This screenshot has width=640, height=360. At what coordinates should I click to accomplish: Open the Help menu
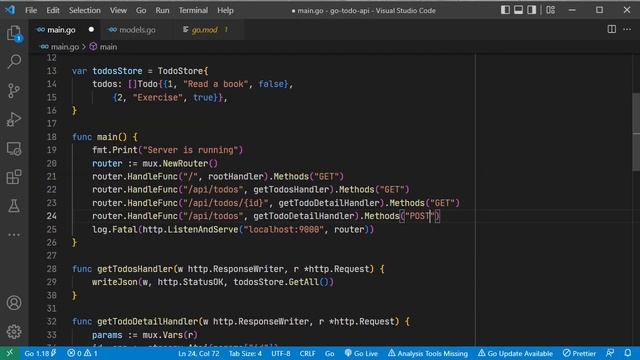(225, 11)
